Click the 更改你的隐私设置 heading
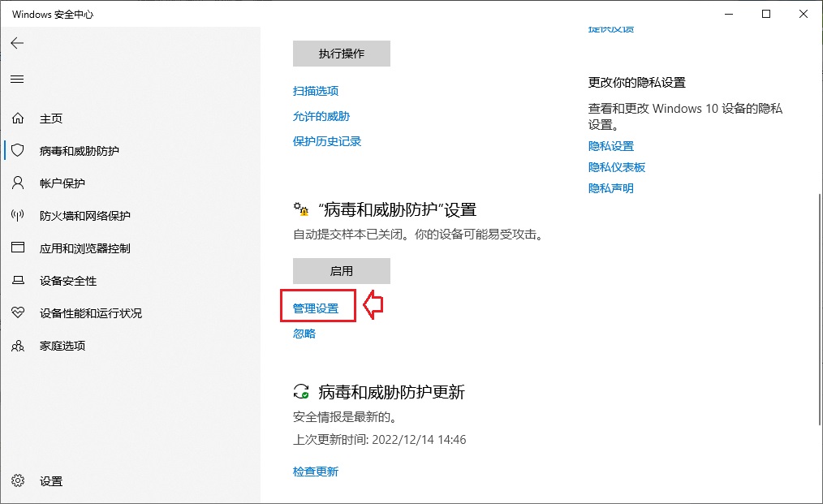 coord(636,83)
